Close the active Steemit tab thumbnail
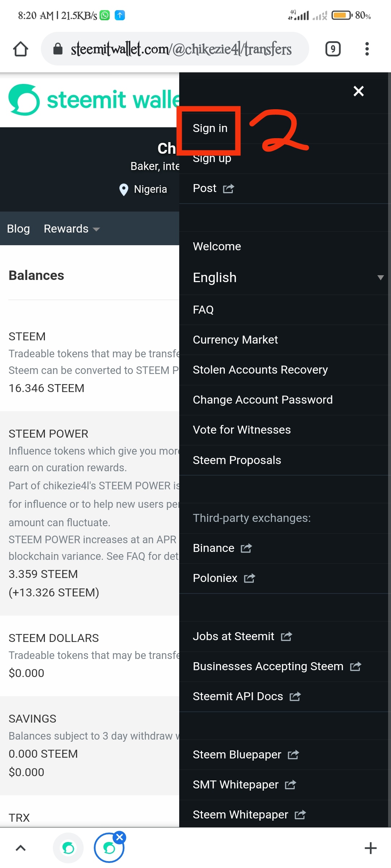The height and width of the screenshot is (868, 391). [x=119, y=837]
